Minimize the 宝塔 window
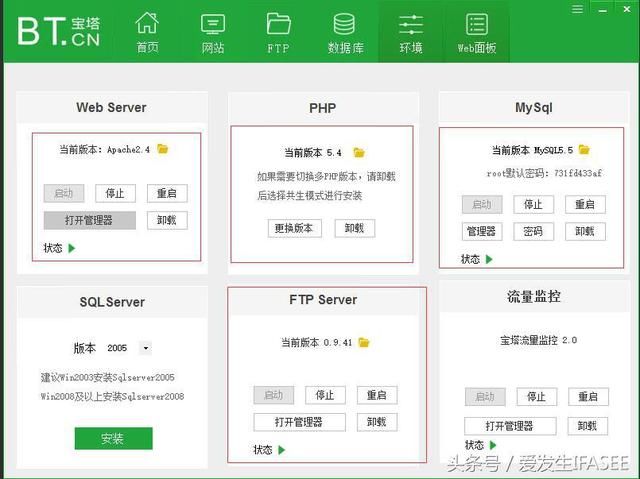The width and height of the screenshot is (640, 479). coord(602,10)
